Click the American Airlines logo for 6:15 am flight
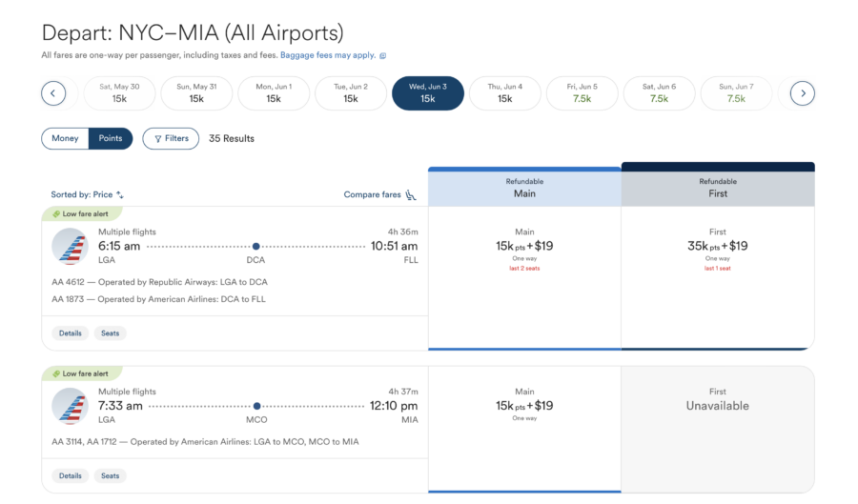The image size is (858, 504). tap(70, 247)
